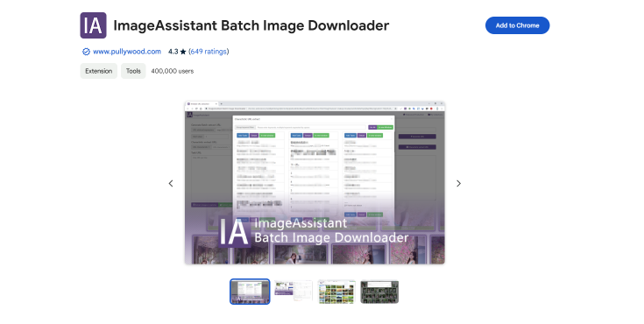The height and width of the screenshot is (324, 644).
Task: Open the 649 ratings link
Action: coord(209,52)
